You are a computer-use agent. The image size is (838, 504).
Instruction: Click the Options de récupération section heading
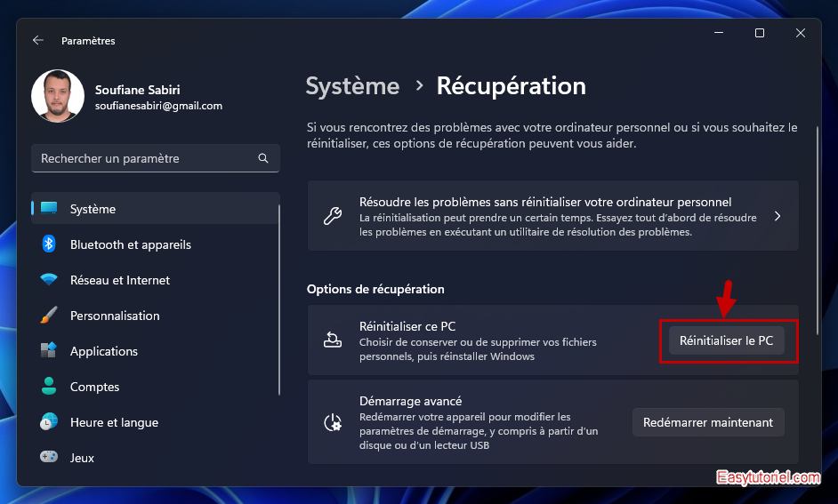(x=375, y=289)
